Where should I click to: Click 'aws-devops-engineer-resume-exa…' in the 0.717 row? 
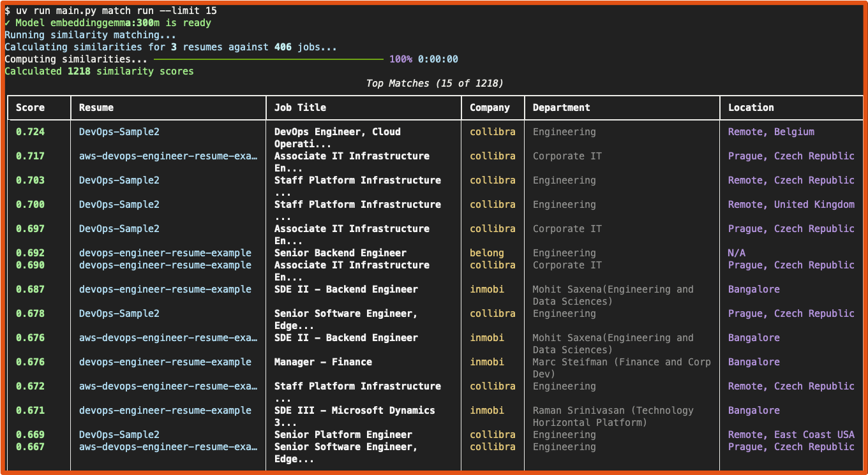pos(168,156)
